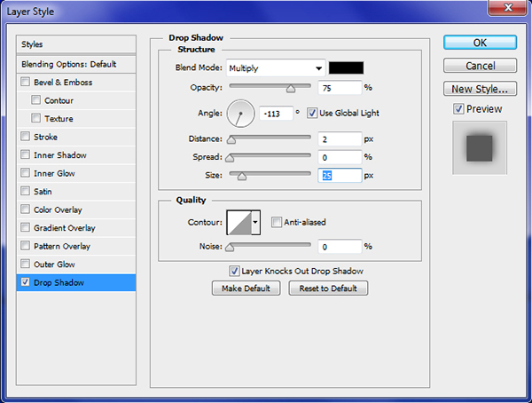Select Blending Options: Default
The image size is (532, 403).
tap(76, 64)
